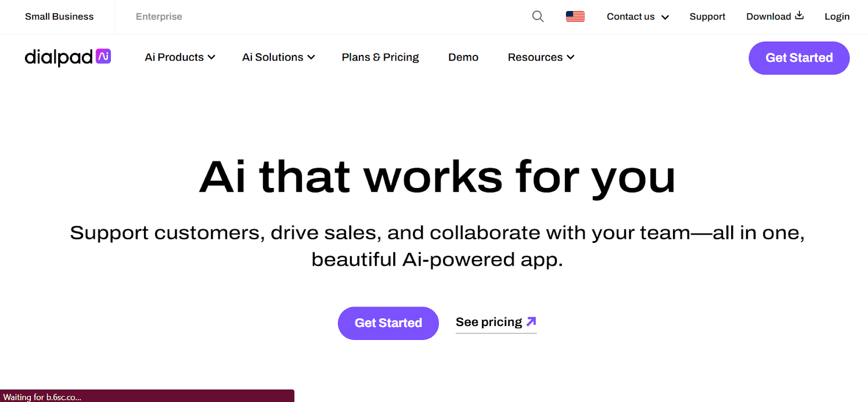The image size is (868, 402).
Task: Follow the See pricing link
Action: (489, 322)
